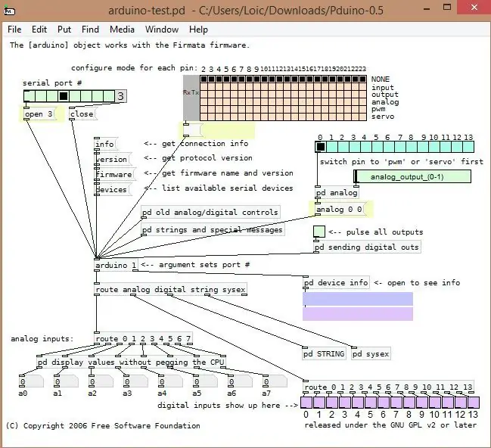Open the Window menu
491x448 pixels.
click(162, 30)
